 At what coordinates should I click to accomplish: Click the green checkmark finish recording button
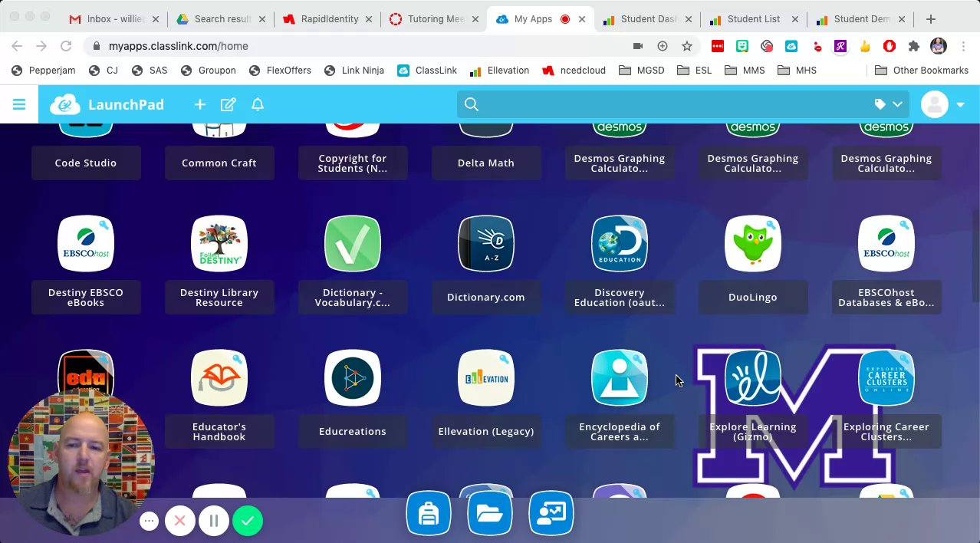point(248,521)
